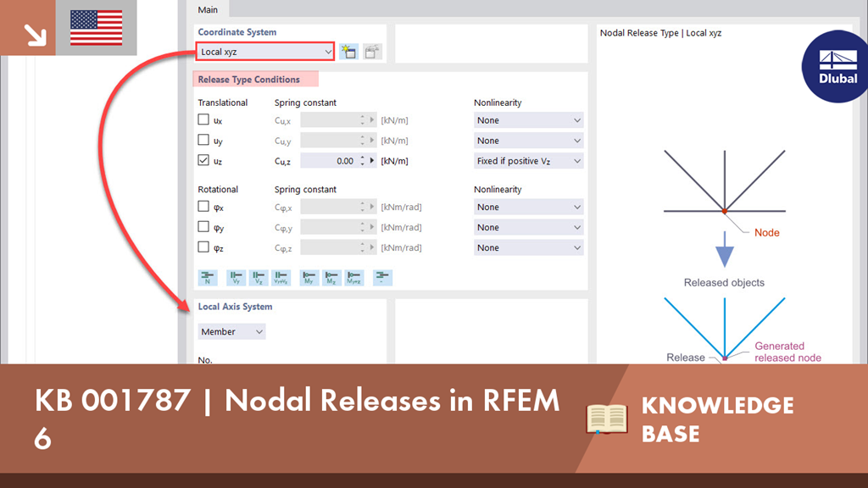Click the KNOWLEDGE BASE banner text
Screen dimensions: 868x488
[x=717, y=419]
